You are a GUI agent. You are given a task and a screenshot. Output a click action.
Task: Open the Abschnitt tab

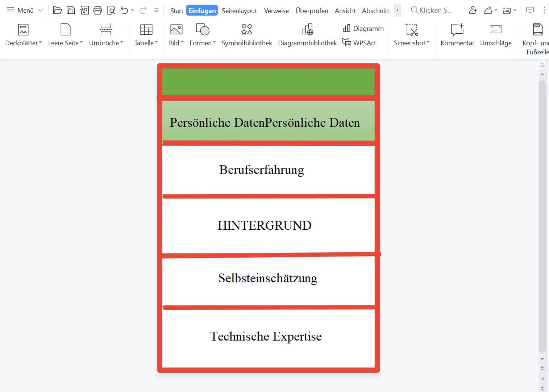(375, 11)
